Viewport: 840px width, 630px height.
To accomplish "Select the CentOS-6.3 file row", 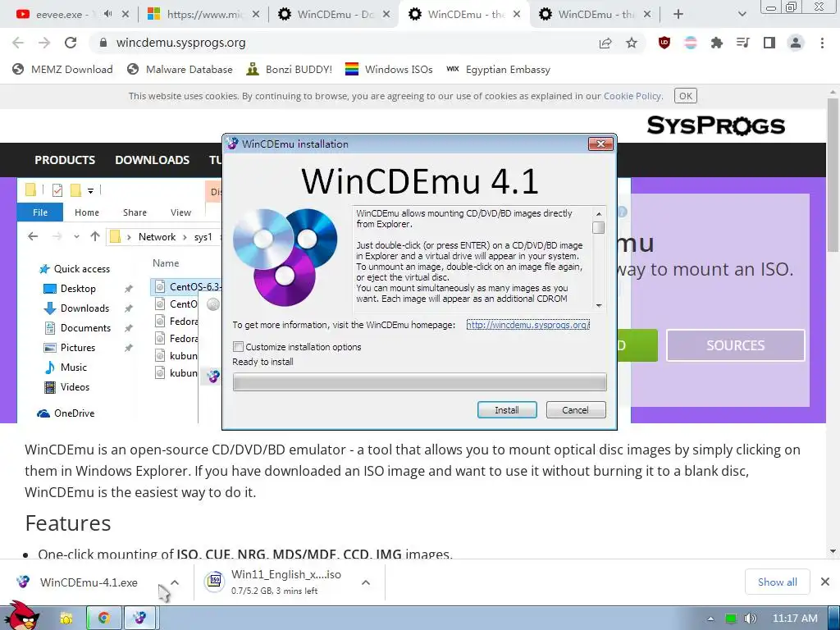I will click(x=186, y=286).
